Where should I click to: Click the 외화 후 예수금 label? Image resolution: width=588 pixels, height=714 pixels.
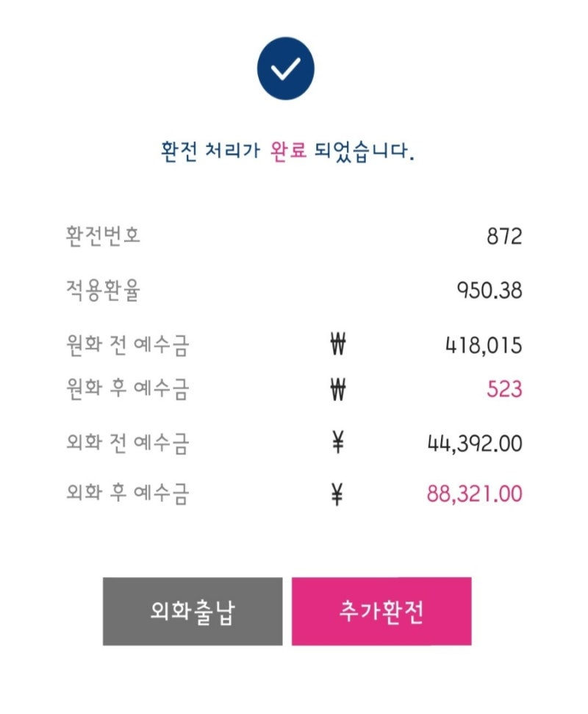(127, 493)
